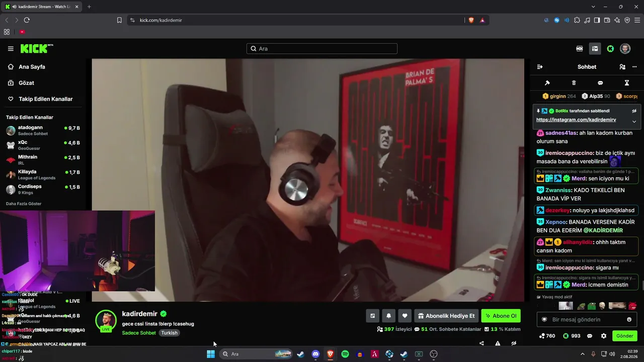Click the Sadece Sohbet category link

click(139, 333)
